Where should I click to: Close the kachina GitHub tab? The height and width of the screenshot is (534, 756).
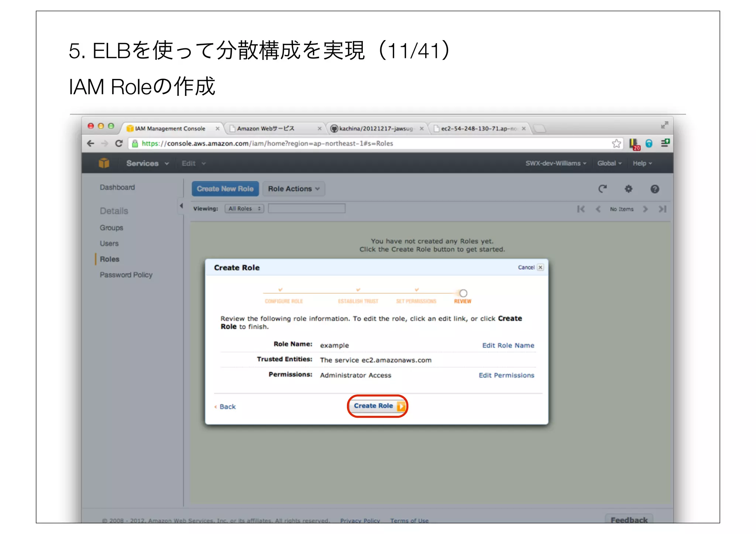(422, 128)
